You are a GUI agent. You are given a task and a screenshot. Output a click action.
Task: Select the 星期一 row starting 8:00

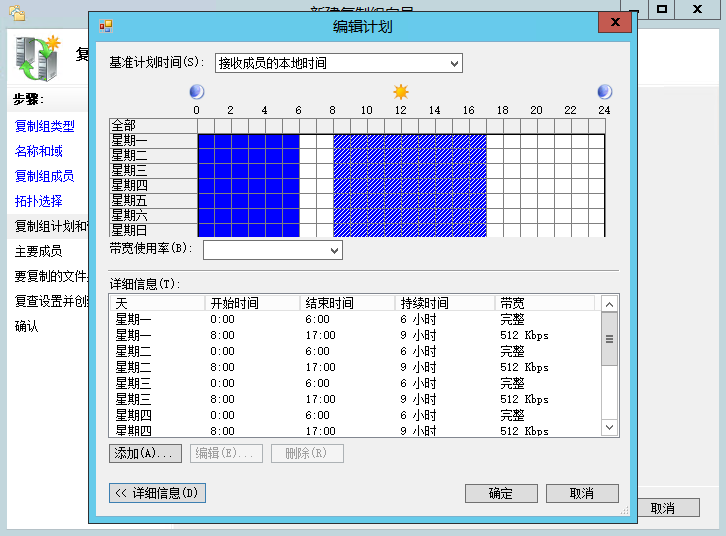tap(355, 335)
